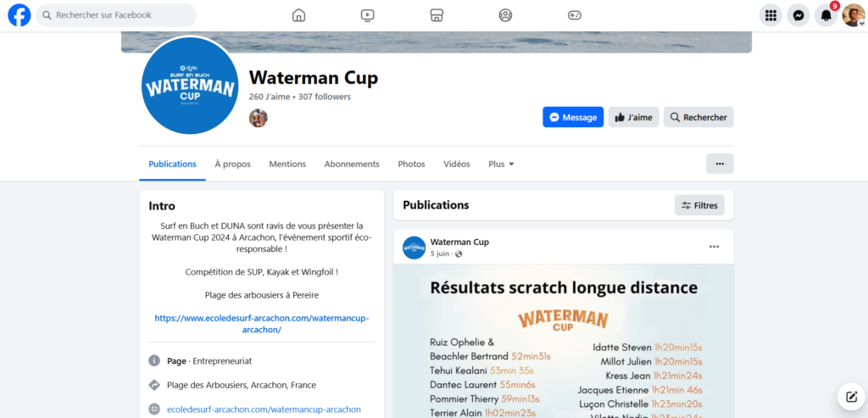Open the Marketplace storefront icon

coord(437,15)
